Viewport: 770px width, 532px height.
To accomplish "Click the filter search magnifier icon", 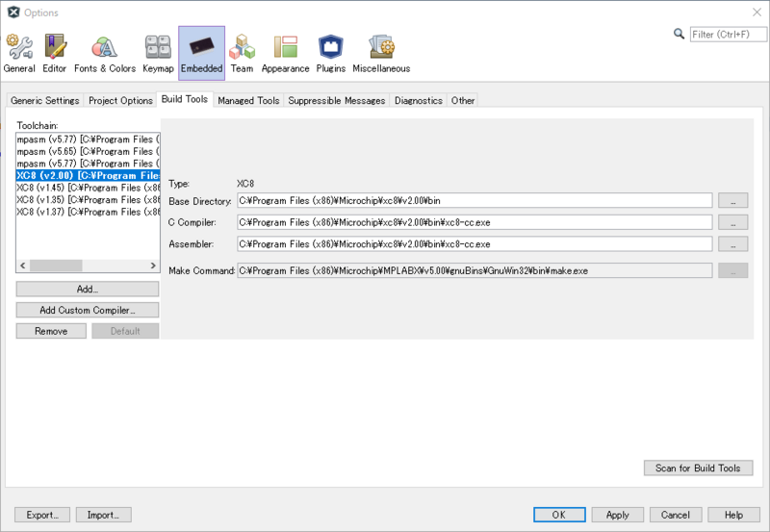I will pyautogui.click(x=679, y=34).
